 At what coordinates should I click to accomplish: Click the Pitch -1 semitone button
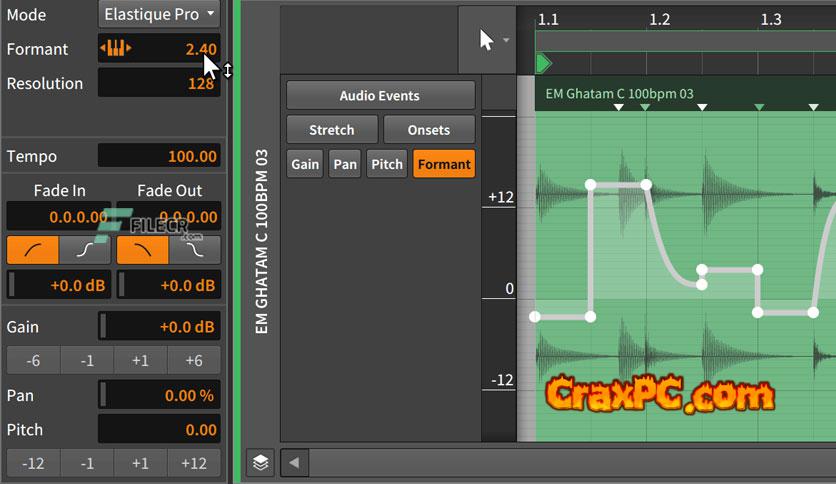tap(87, 463)
